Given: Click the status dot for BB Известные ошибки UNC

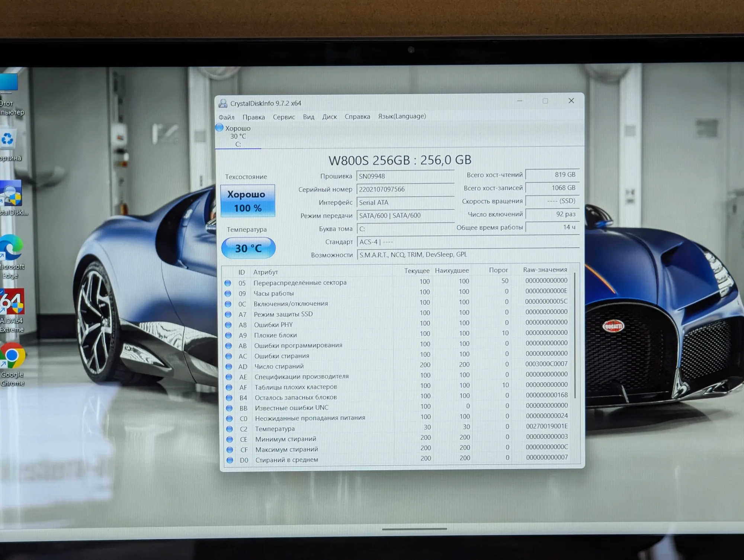Looking at the screenshot, I should coord(230,408).
